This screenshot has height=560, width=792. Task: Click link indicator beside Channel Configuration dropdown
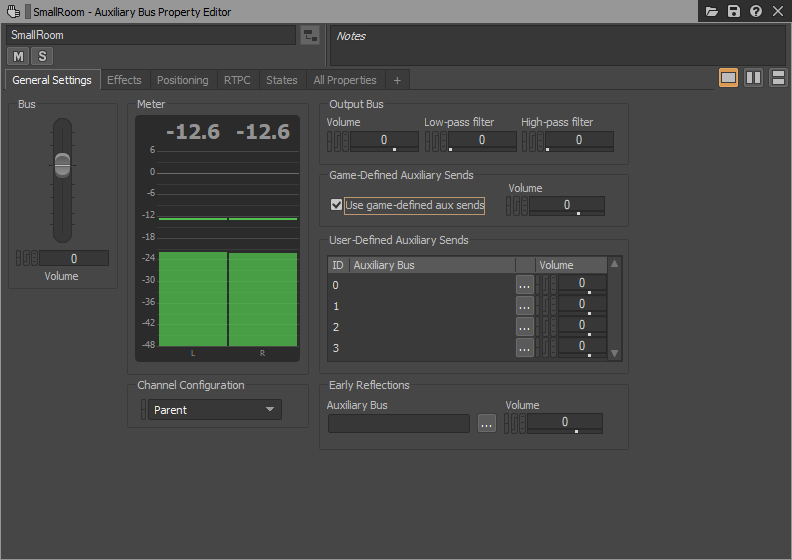[144, 410]
